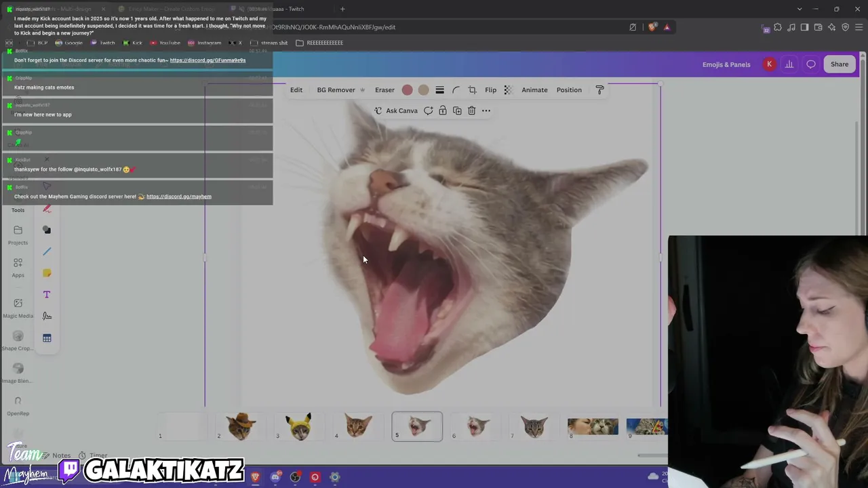The width and height of the screenshot is (868, 488).
Task: Open the Notes panel
Action: pos(56,455)
